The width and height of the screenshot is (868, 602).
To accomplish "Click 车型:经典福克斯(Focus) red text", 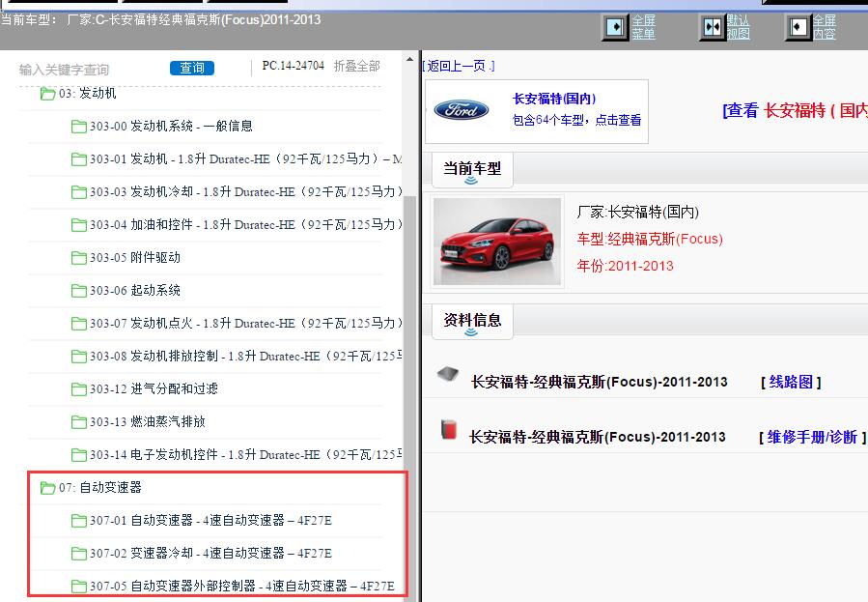I will tap(650, 239).
